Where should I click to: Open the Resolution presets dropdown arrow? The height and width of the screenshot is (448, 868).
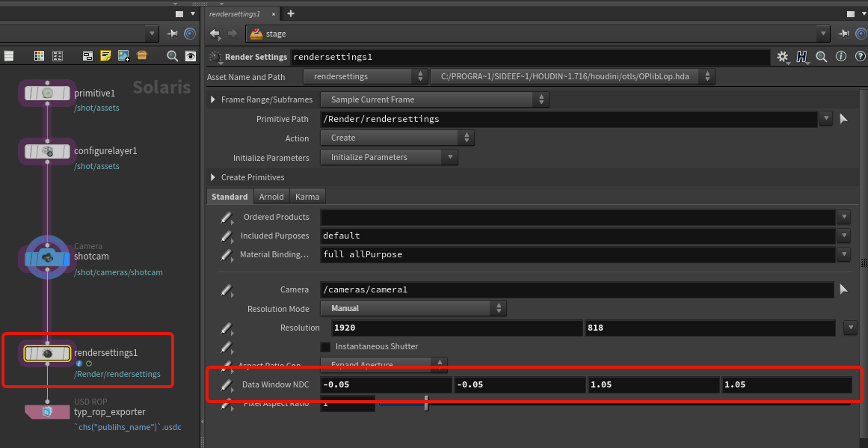[850, 328]
